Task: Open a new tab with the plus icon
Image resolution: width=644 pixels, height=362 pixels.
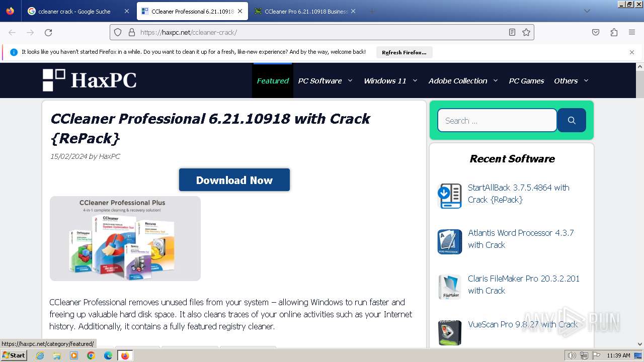Action: click(372, 11)
